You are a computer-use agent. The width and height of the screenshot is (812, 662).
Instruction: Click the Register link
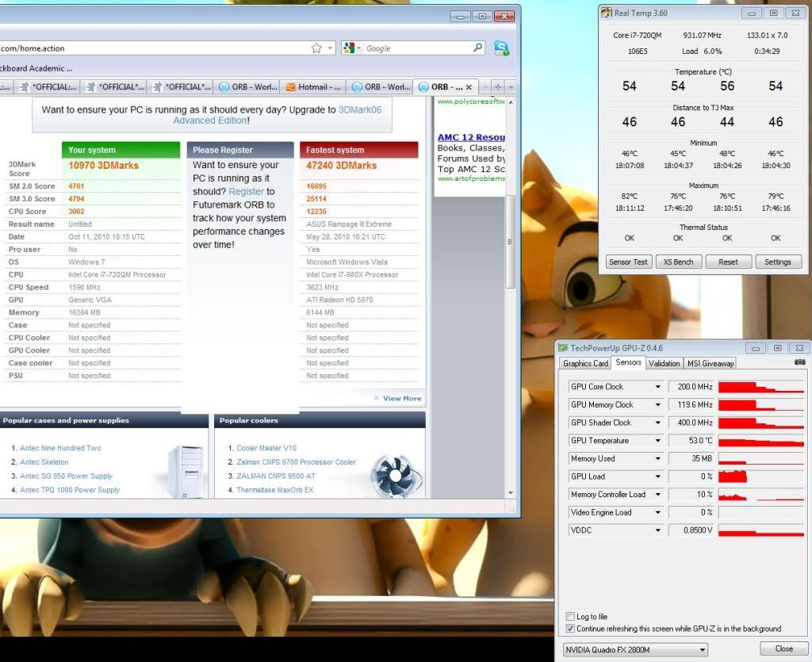pyautogui.click(x=246, y=192)
